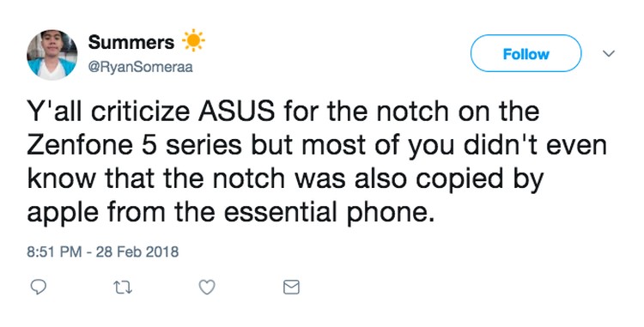Click the word 'notch' on first line

click(413, 112)
